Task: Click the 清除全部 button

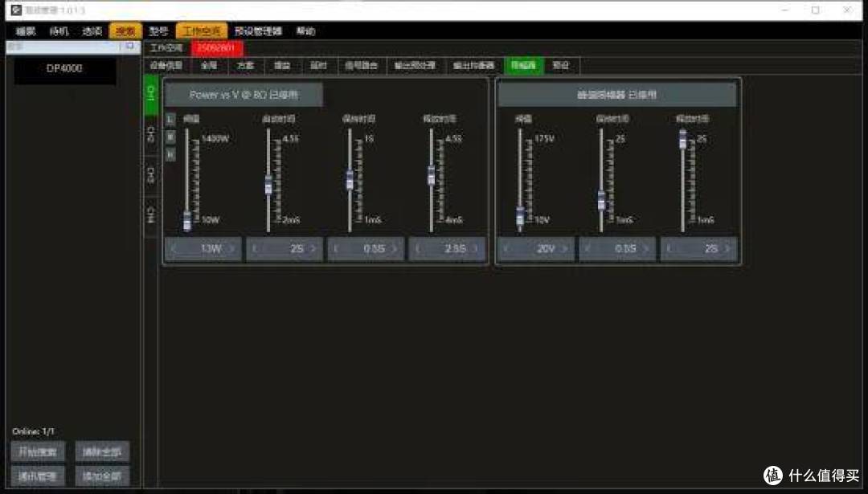Action: tap(102, 452)
